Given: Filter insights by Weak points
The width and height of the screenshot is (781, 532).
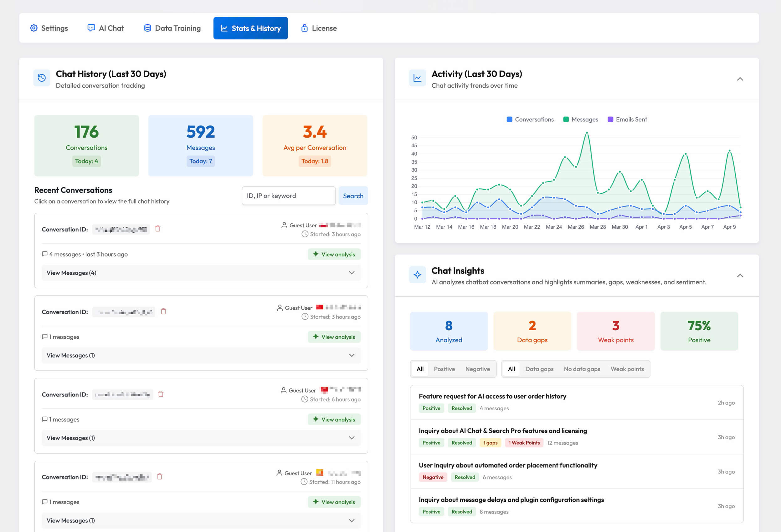Looking at the screenshot, I should [x=627, y=369].
